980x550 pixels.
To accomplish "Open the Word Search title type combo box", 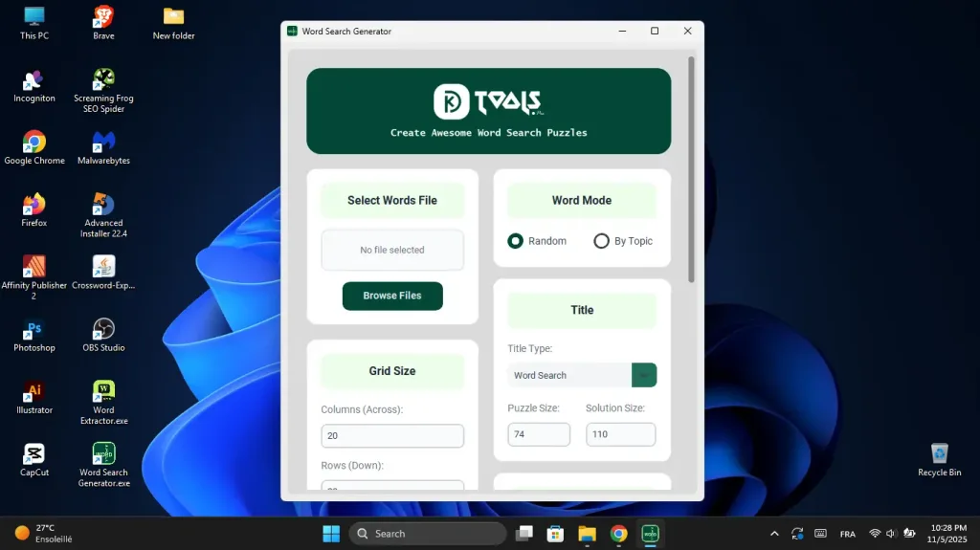I will 569,375.
